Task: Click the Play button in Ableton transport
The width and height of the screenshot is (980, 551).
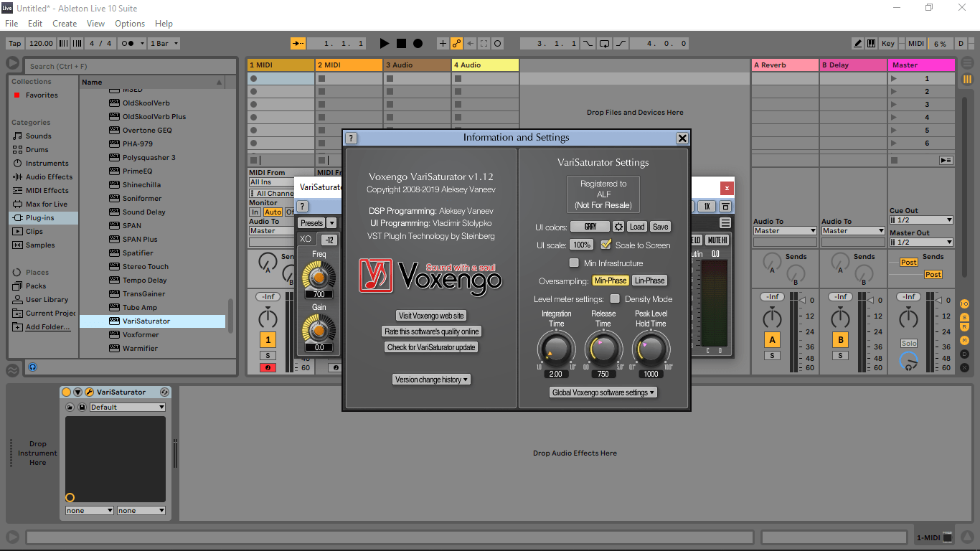Action: pyautogui.click(x=385, y=44)
